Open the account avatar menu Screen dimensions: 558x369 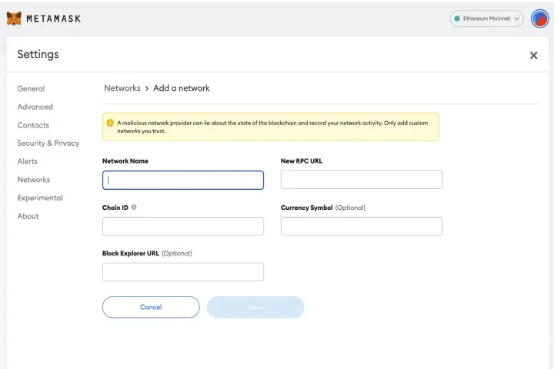(x=539, y=19)
